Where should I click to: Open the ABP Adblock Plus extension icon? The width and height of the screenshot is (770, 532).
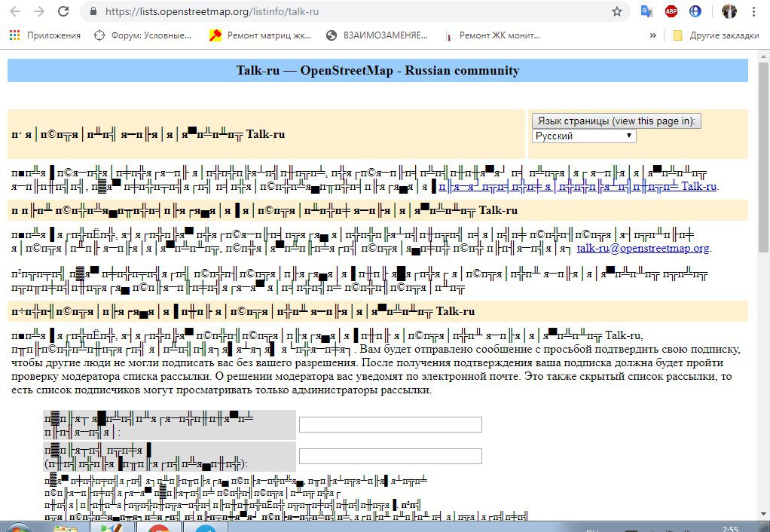pos(671,11)
